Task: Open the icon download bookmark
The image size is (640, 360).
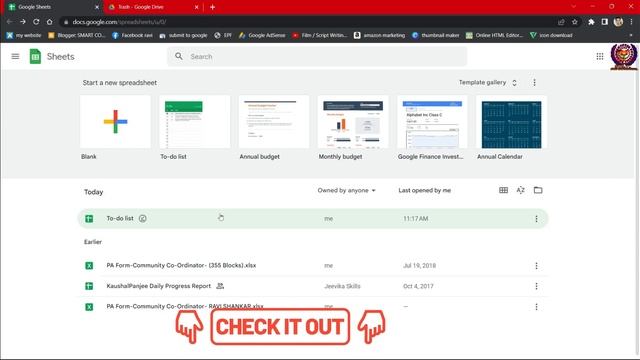Action: tap(551, 36)
